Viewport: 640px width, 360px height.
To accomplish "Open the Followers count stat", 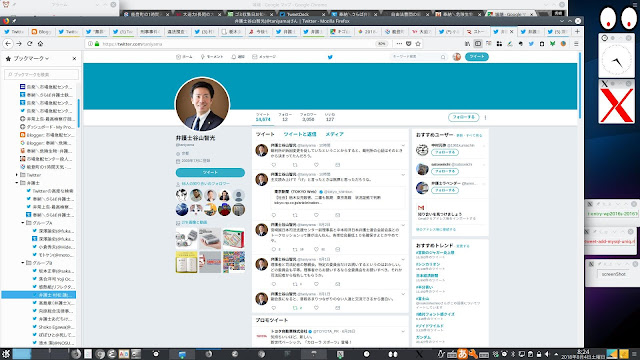I will click(308, 117).
